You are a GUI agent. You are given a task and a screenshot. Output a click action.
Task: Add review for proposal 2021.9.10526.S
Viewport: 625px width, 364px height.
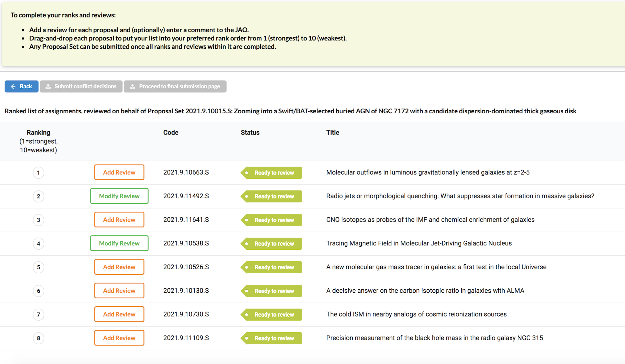[119, 267]
